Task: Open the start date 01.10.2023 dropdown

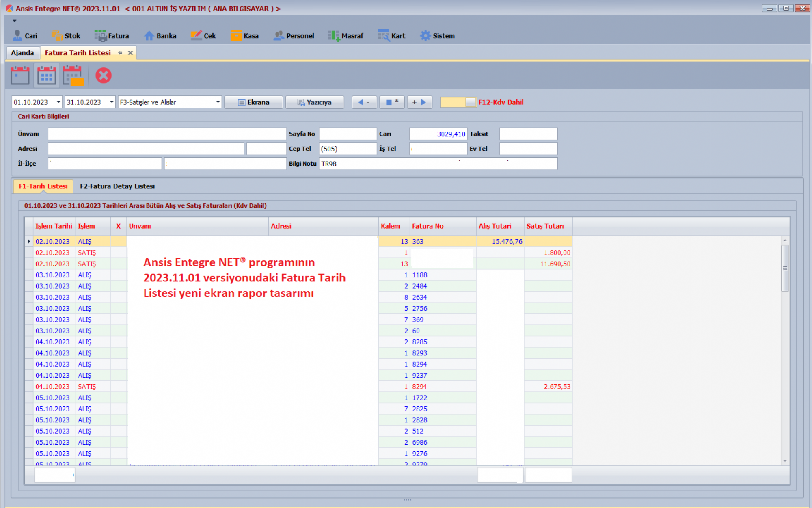Action: 58,102
